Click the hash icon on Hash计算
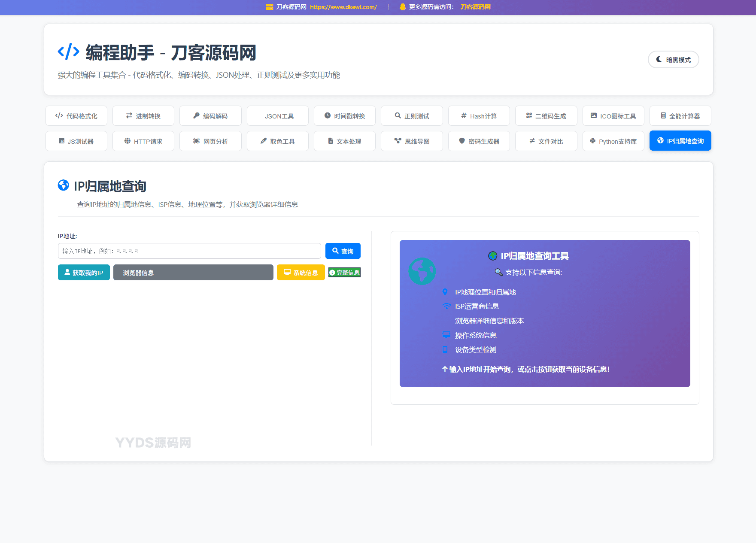The image size is (756, 543). pos(464,115)
